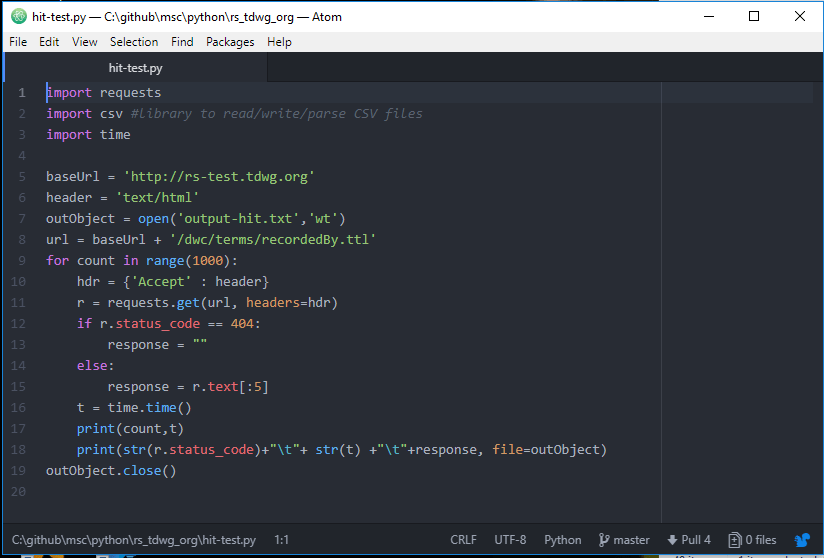This screenshot has width=824, height=558.
Task: Click 'get' in requests.get
Action: coord(188,303)
